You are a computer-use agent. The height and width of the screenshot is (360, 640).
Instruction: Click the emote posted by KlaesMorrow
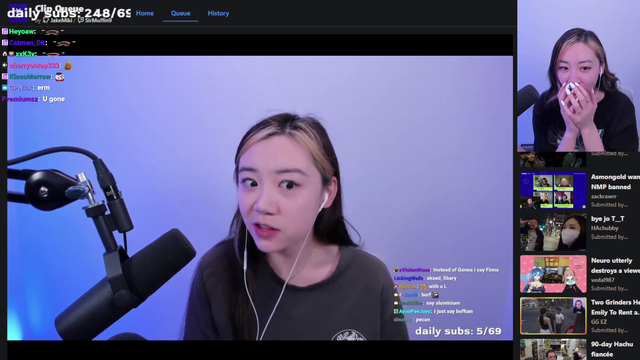coord(60,77)
